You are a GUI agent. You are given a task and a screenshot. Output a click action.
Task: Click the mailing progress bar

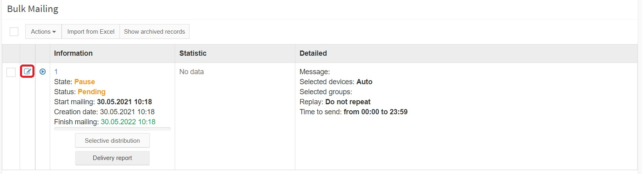[112, 129]
